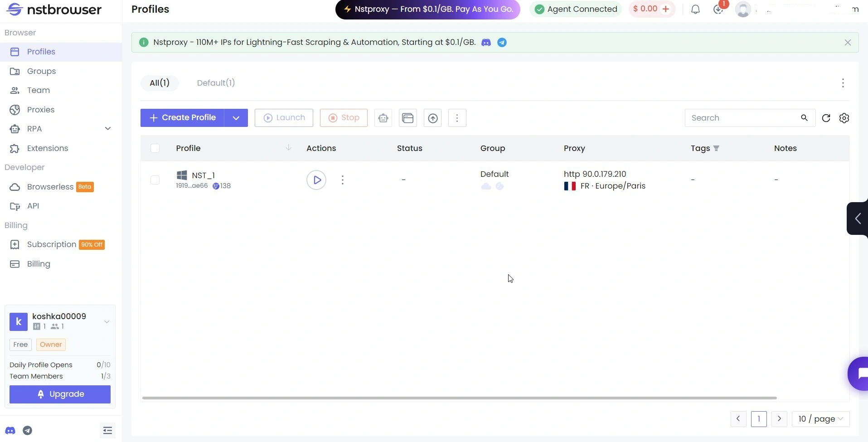The width and height of the screenshot is (868, 442).
Task: Switch to the Default(1) tab
Action: coord(216,83)
